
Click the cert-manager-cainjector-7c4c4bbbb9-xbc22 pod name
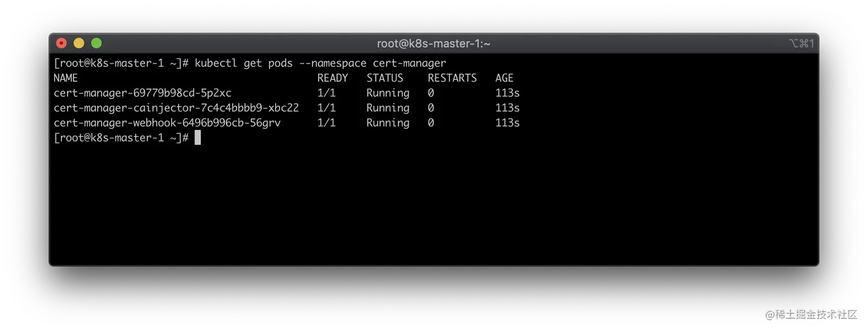pyautogui.click(x=176, y=108)
